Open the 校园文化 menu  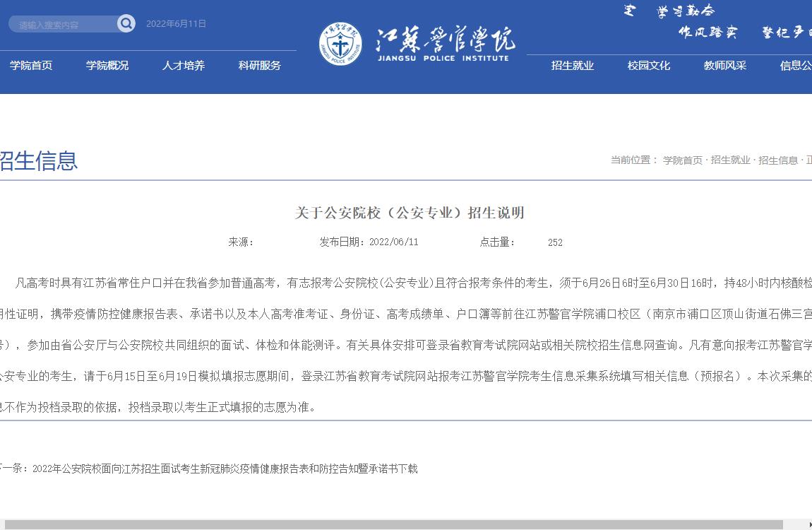point(649,66)
